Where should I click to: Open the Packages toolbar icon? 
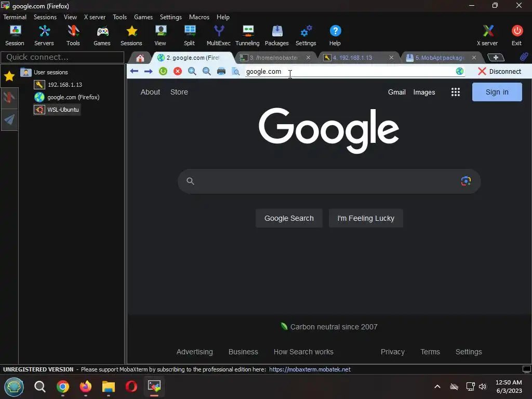coord(277,35)
